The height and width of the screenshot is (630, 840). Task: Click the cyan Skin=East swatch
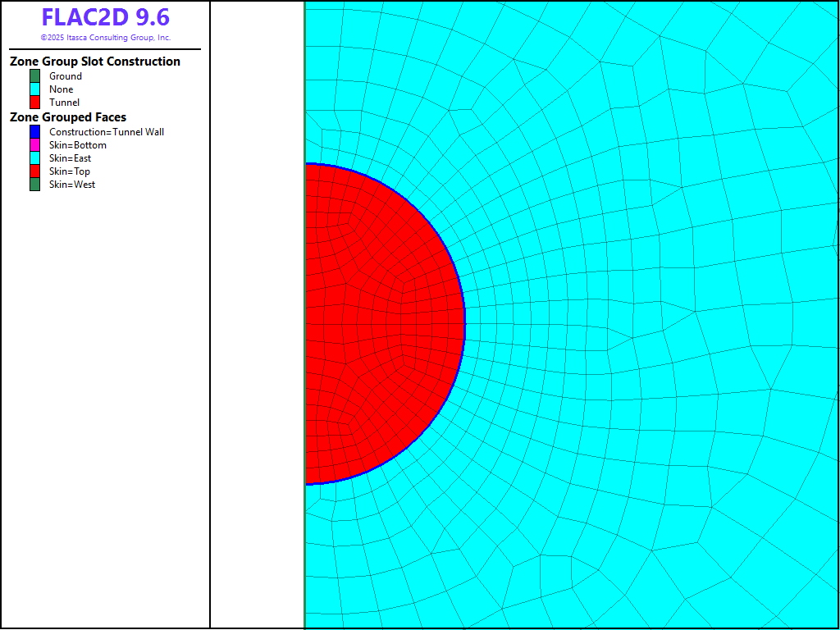click(35, 158)
